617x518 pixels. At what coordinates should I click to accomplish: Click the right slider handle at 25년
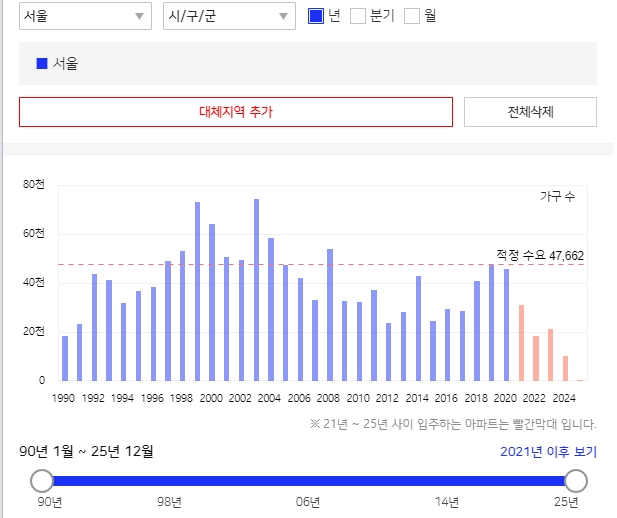[576, 481]
